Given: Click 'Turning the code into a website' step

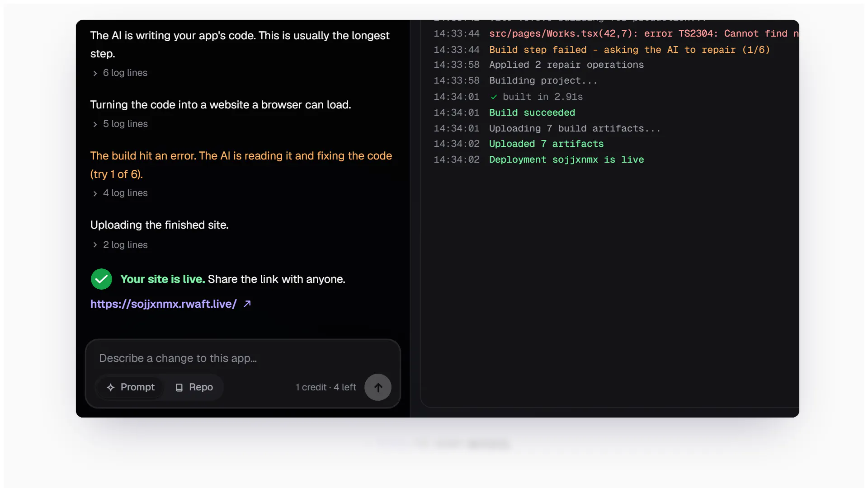Looking at the screenshot, I should click(221, 105).
